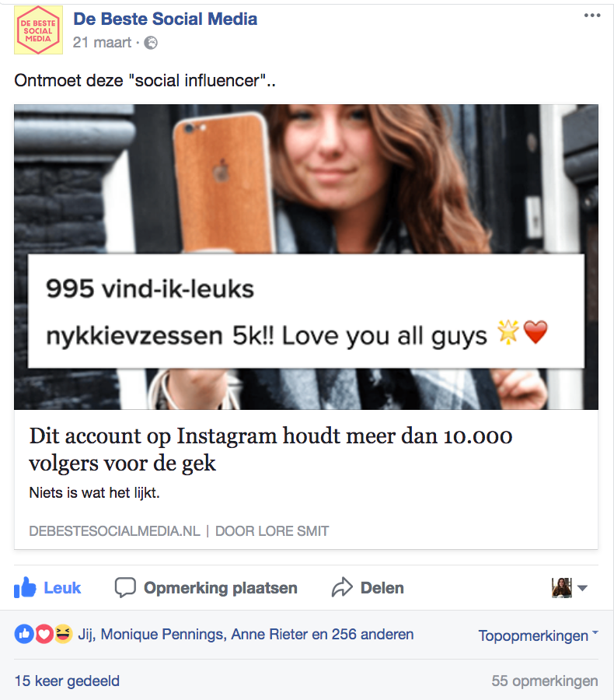
Task: Expand the profile picture identity selector
Action: pos(570,587)
